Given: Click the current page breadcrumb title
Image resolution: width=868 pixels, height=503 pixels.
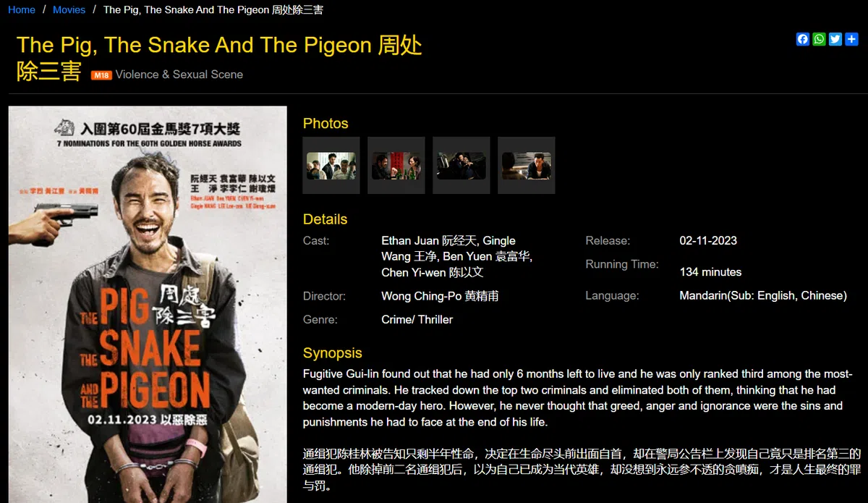Looking at the screenshot, I should (x=213, y=9).
